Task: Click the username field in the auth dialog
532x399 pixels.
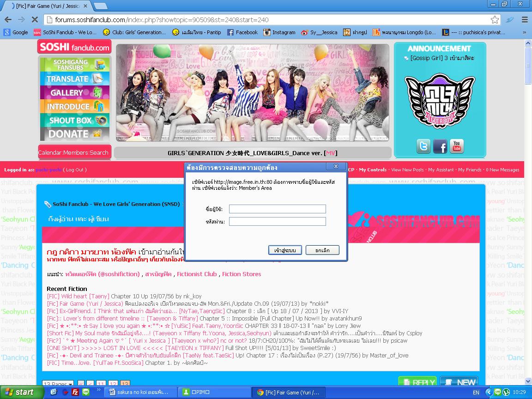Action: (277, 209)
